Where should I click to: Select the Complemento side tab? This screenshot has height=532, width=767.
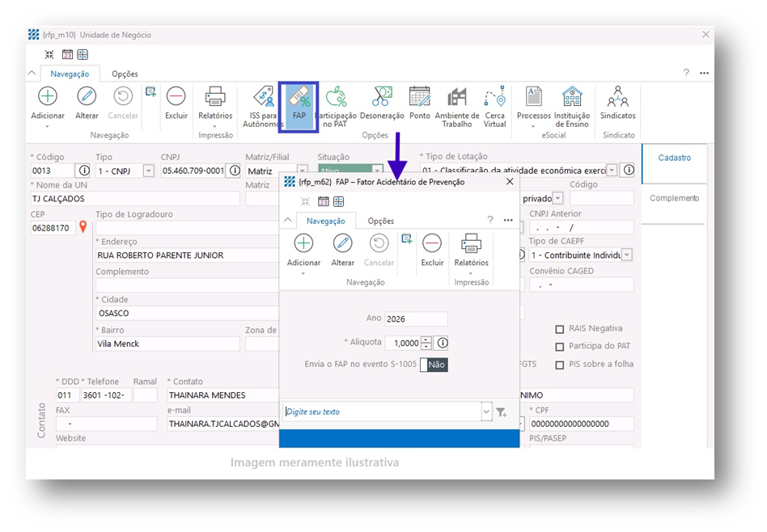(x=673, y=198)
